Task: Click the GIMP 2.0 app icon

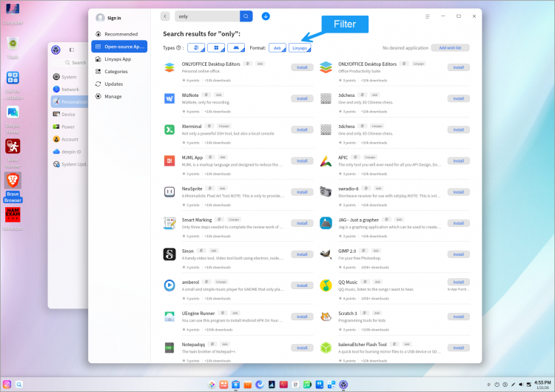Action: click(x=326, y=254)
